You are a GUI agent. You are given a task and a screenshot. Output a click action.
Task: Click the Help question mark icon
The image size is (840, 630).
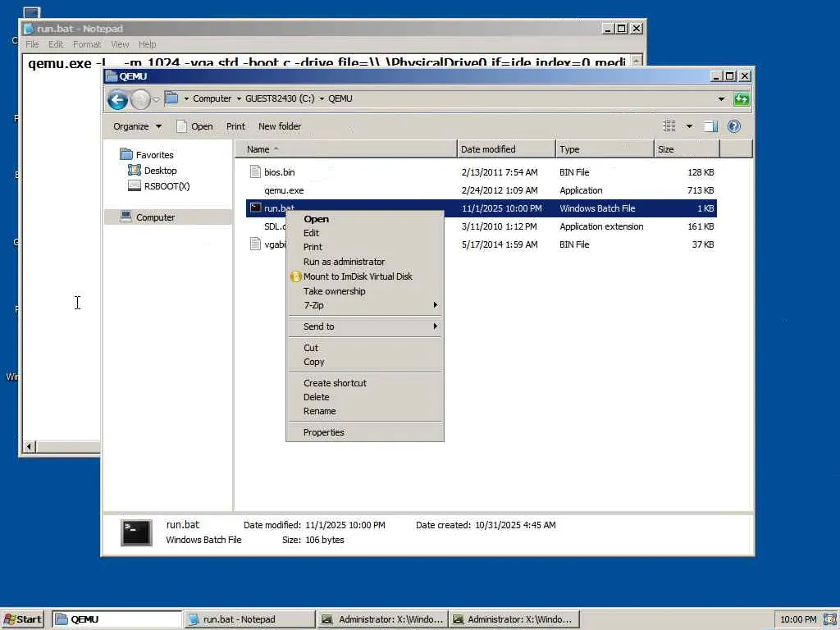(734, 126)
